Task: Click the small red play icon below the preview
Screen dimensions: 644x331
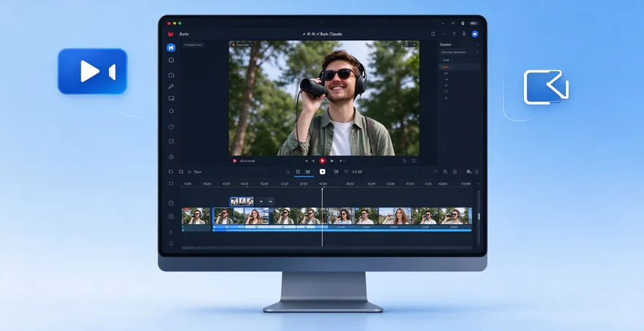Action: (x=234, y=161)
